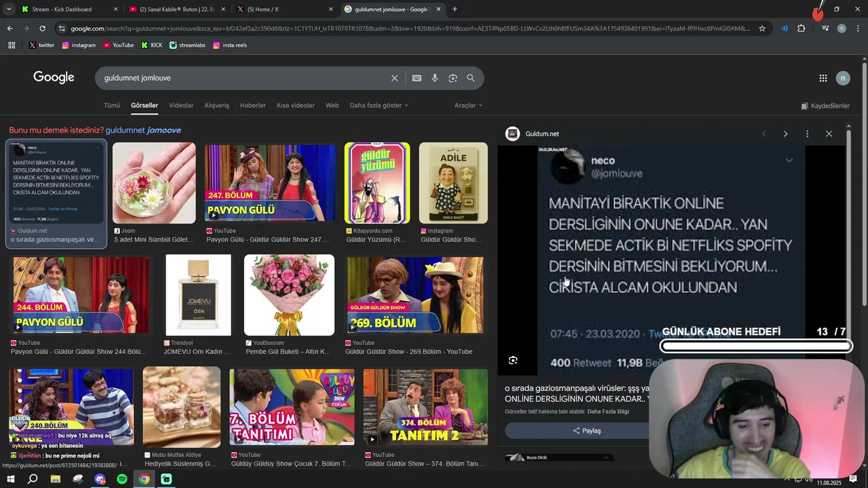Open Google Lens image search icon
The width and height of the screenshot is (868, 488).
pos(452,78)
